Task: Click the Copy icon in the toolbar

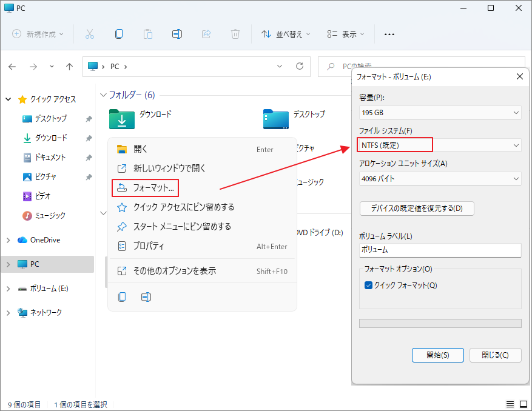Action: click(119, 34)
